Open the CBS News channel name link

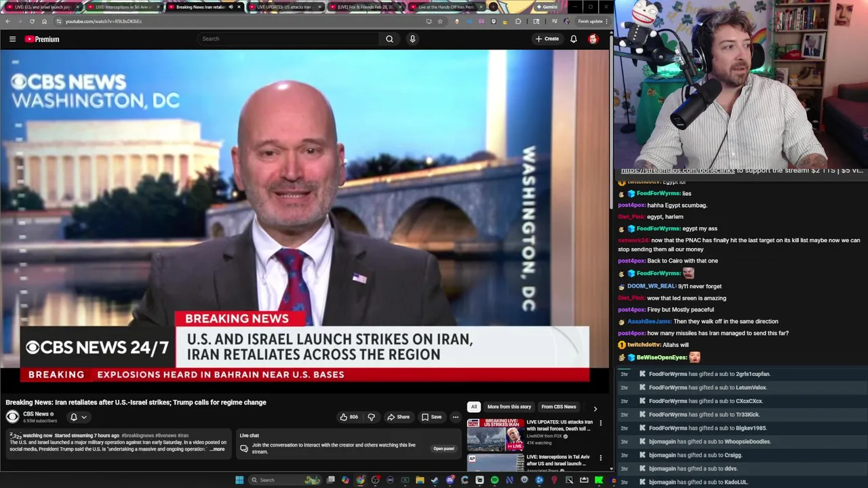(x=36, y=414)
